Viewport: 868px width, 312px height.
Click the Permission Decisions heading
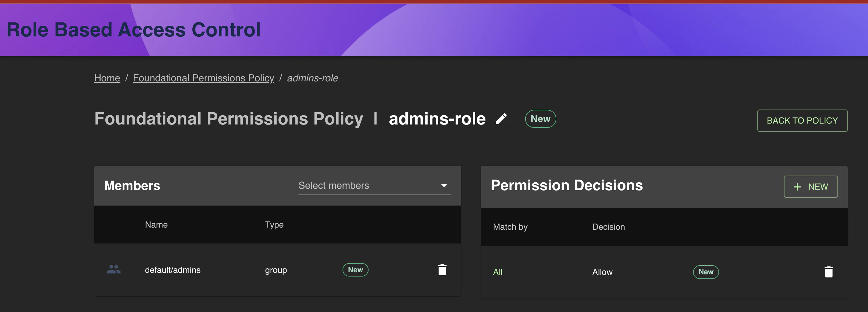(x=567, y=185)
